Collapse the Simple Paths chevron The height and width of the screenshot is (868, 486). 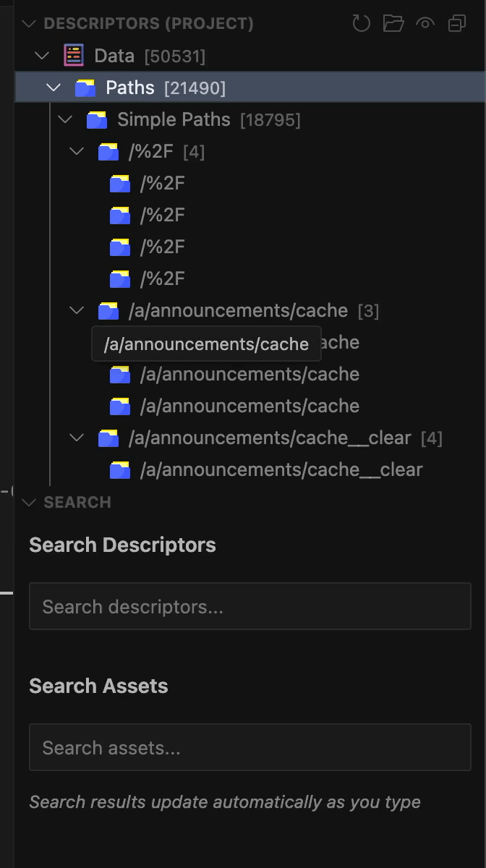pyautogui.click(x=66, y=119)
